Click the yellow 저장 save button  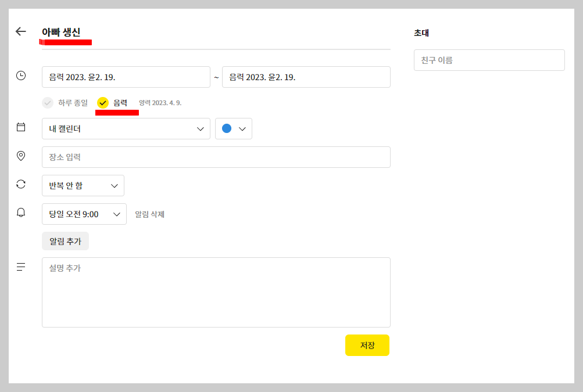point(367,345)
